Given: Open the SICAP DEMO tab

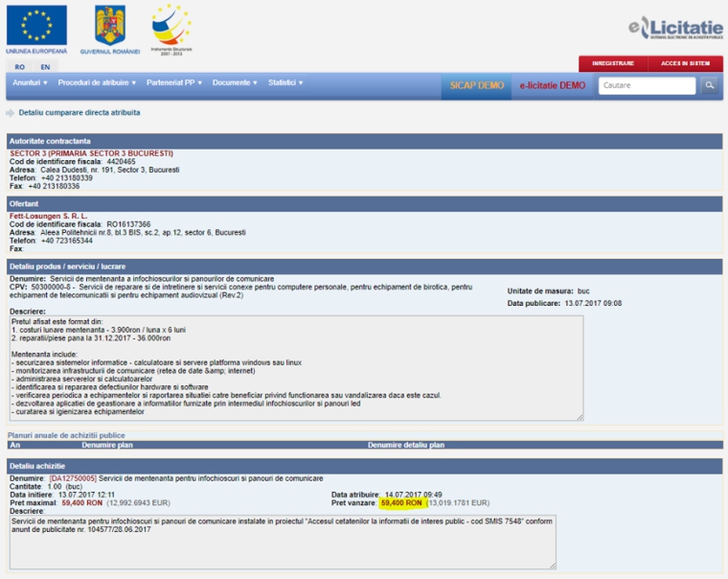Looking at the screenshot, I should click(477, 85).
